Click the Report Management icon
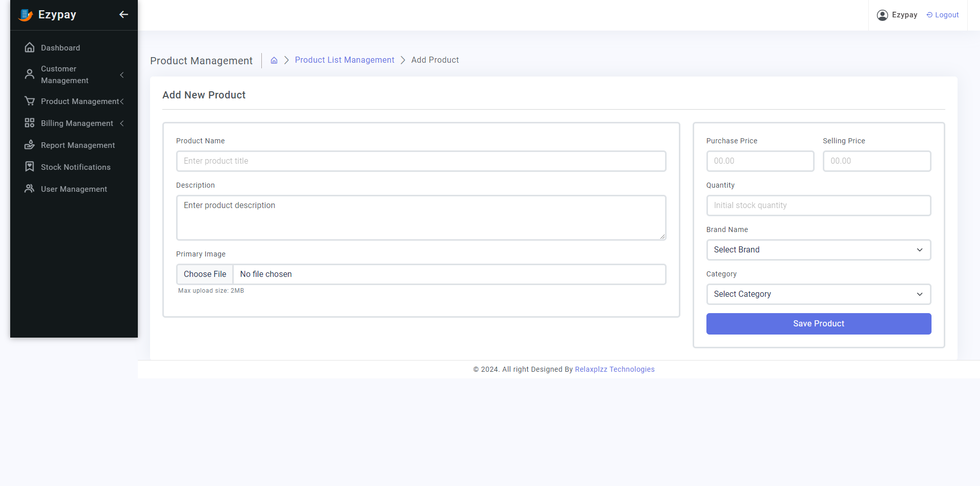The height and width of the screenshot is (486, 980). point(30,145)
